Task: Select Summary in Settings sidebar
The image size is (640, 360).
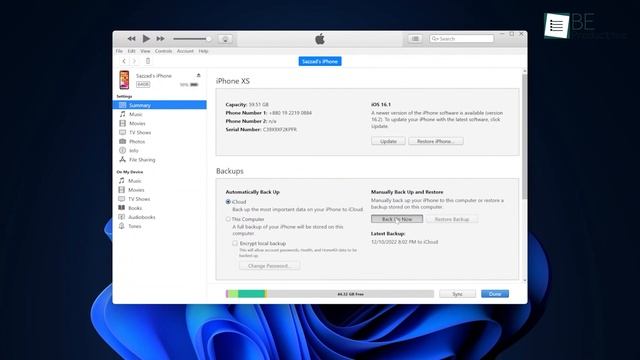Action: tap(160, 105)
